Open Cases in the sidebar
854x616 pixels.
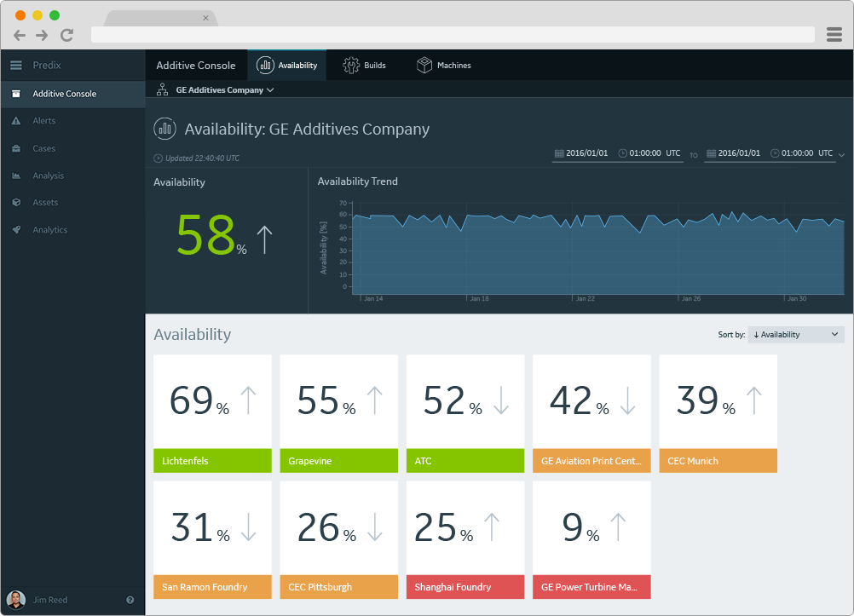pyautogui.click(x=73, y=148)
